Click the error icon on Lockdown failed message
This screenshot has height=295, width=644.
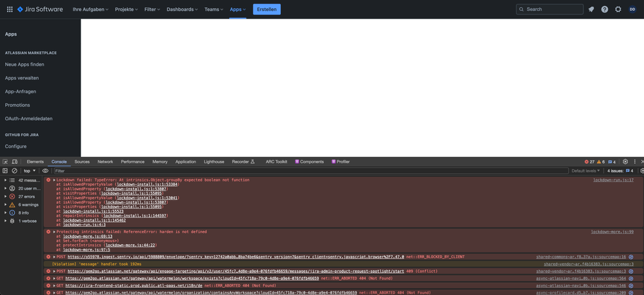[48, 180]
